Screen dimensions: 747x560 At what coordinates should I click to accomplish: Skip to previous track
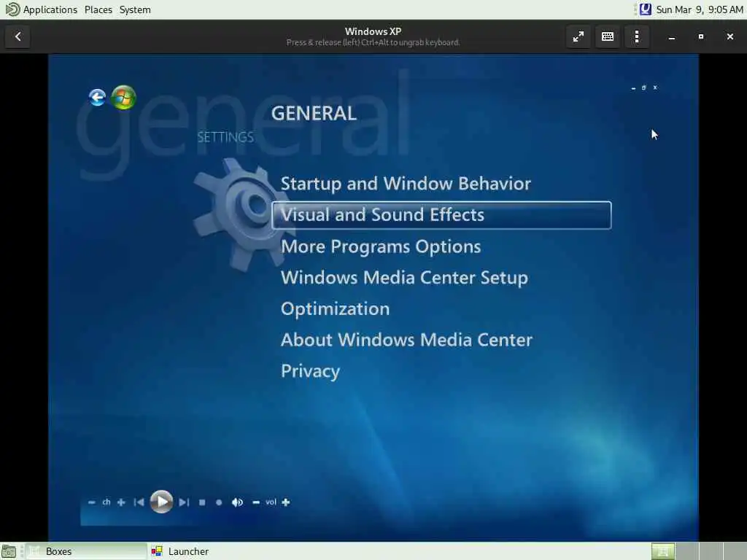tap(139, 502)
